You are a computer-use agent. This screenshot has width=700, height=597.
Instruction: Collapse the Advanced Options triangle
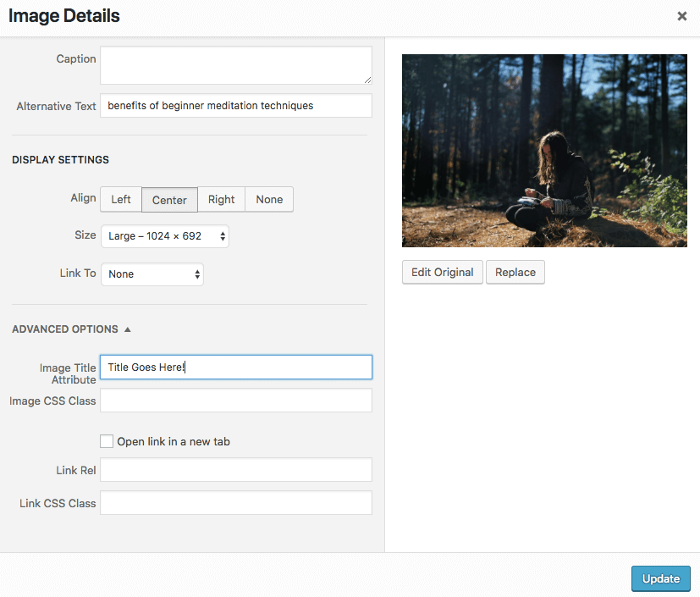pos(128,329)
